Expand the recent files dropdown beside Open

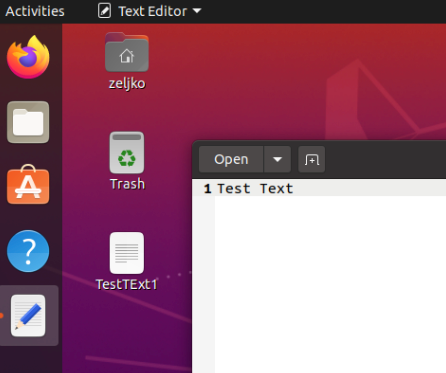pos(277,159)
